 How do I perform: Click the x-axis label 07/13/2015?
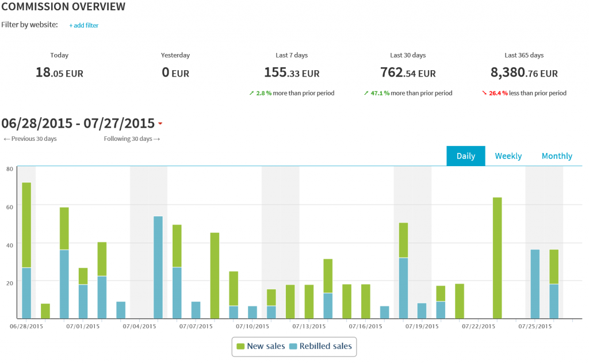(x=309, y=327)
